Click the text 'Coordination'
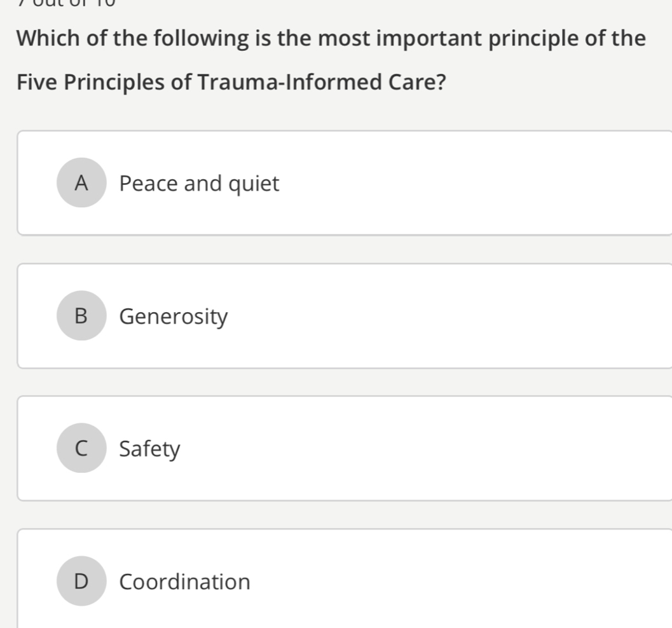The image size is (672, 628). click(x=184, y=582)
